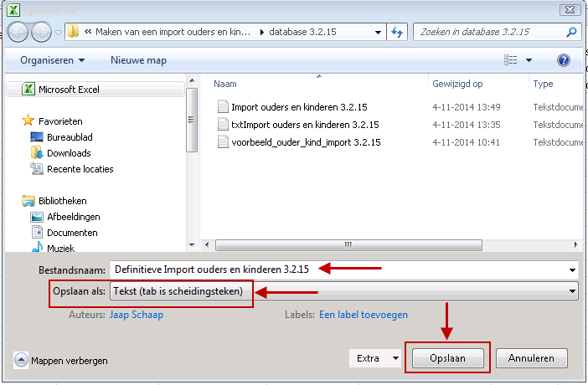Open Downloads in Favorieten
The width and height of the screenshot is (588, 385).
(69, 153)
